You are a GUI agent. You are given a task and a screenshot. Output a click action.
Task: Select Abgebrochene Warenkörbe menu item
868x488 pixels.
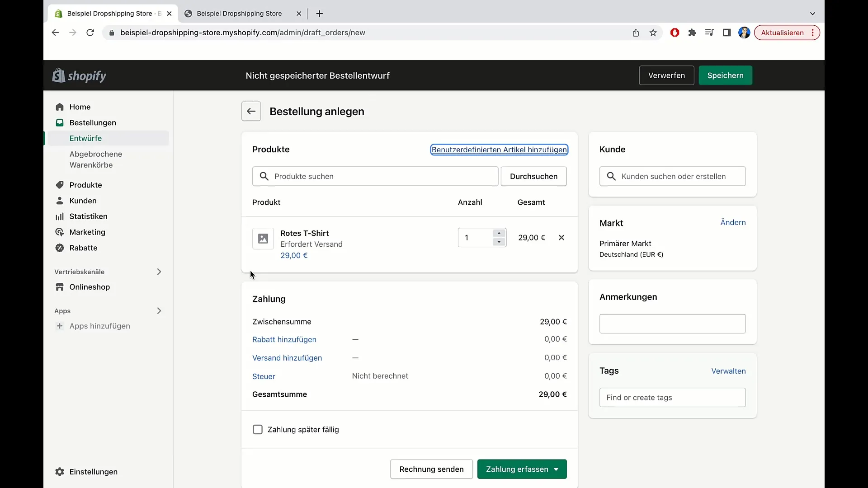pyautogui.click(x=96, y=159)
